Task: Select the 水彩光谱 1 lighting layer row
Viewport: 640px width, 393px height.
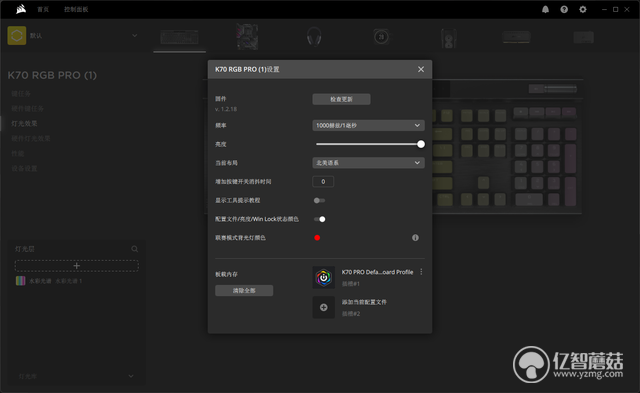Action: (x=77, y=281)
